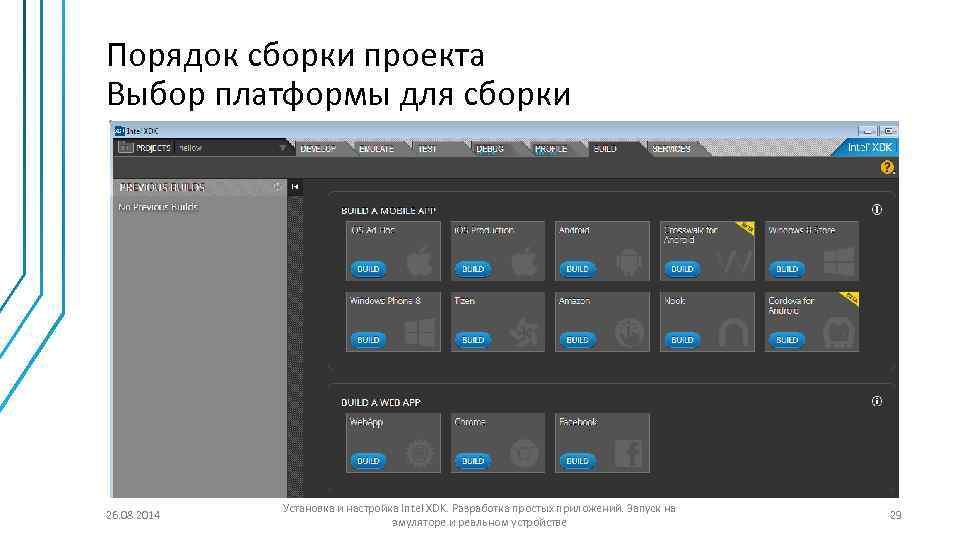Click Build on iOS Ad Hoc tile

[368, 268]
